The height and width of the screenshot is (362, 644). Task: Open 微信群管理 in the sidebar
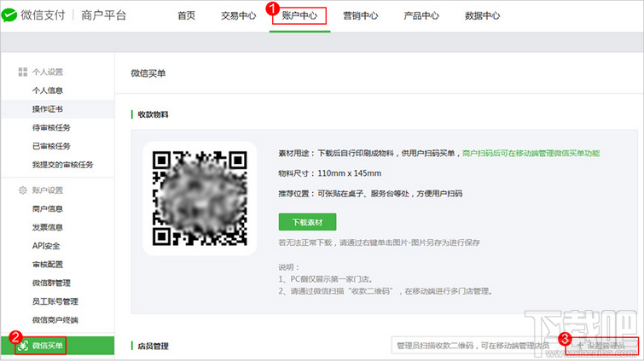coord(51,283)
